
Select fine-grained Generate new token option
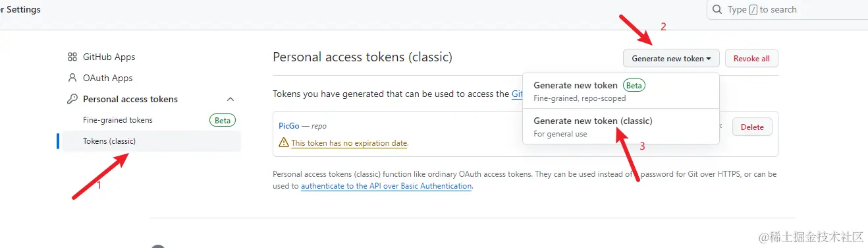pyautogui.click(x=620, y=91)
